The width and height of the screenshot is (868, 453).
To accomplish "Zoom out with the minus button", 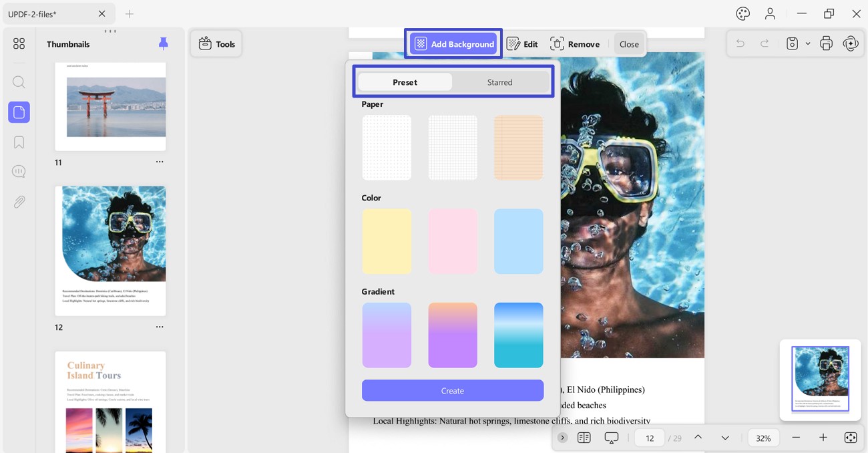I will click(796, 438).
